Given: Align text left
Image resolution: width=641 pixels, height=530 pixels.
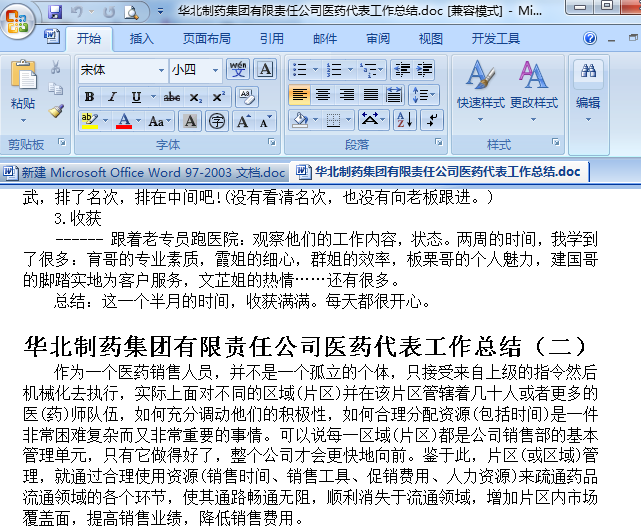Looking at the screenshot, I should [300, 95].
